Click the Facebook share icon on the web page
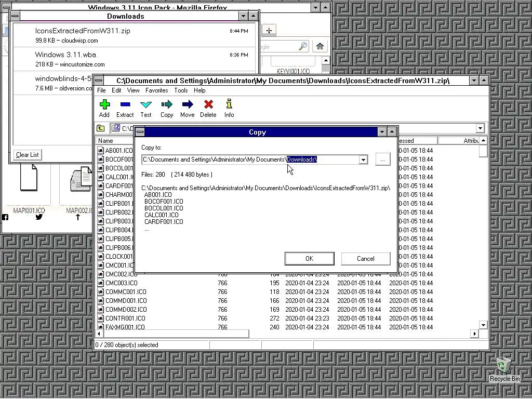This screenshot has height=399, width=532. [5, 217]
